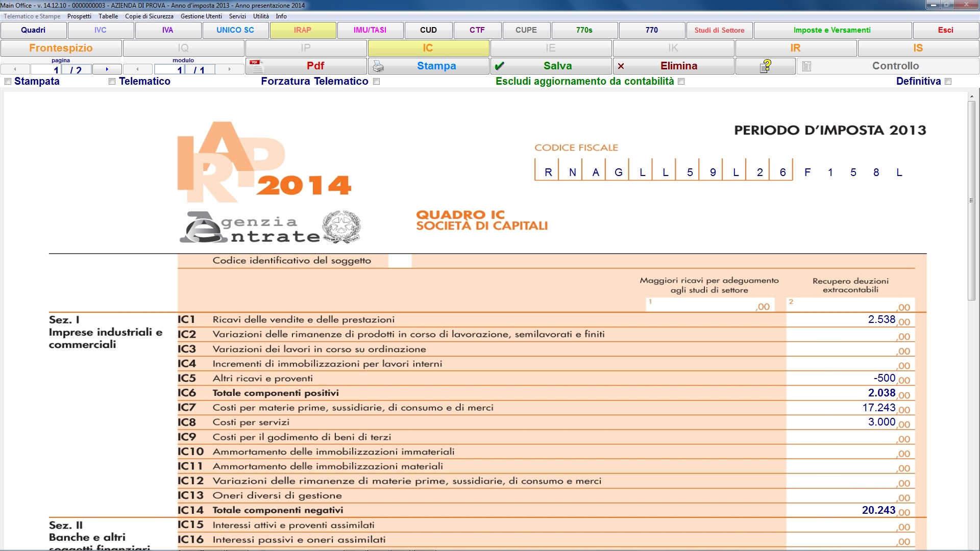Viewport: 980px width, 551px height.
Task: Open Gestione Utenti menu
Action: (201, 16)
